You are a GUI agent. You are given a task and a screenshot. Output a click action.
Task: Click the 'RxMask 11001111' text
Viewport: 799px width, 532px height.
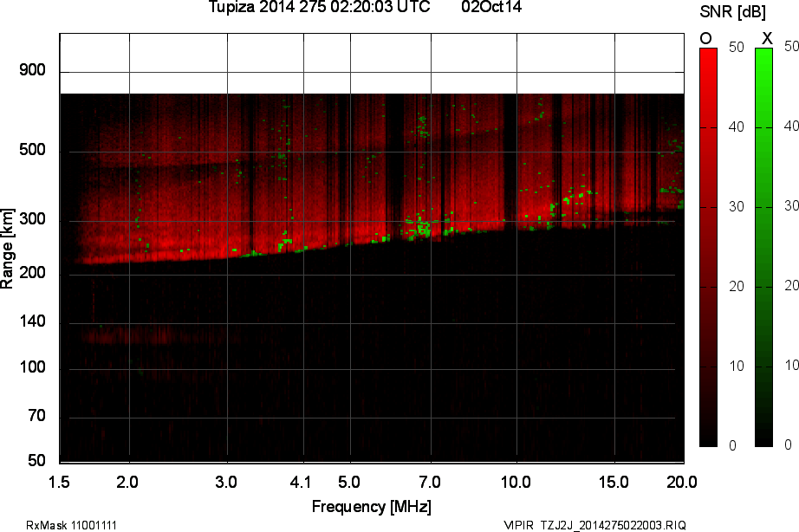[71, 525]
